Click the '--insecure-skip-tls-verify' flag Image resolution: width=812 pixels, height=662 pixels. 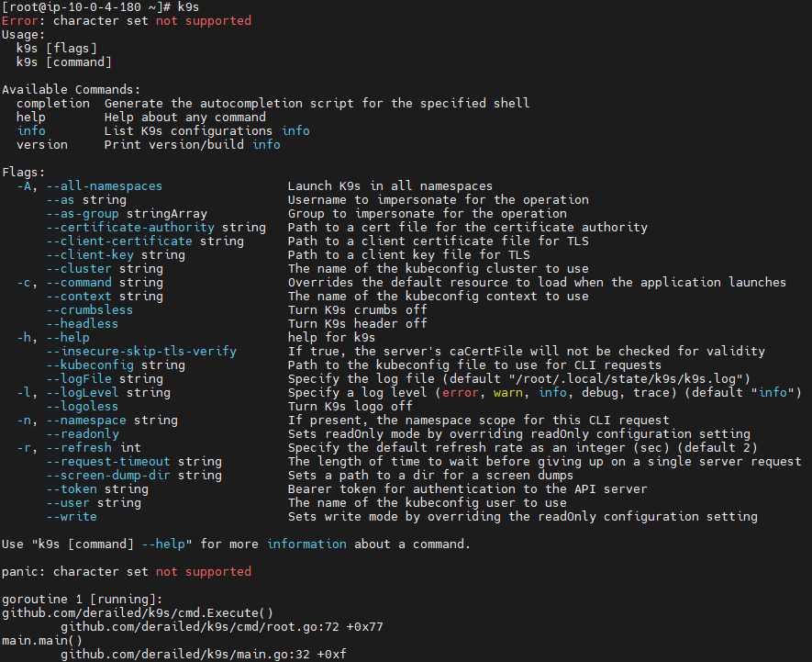(x=141, y=351)
